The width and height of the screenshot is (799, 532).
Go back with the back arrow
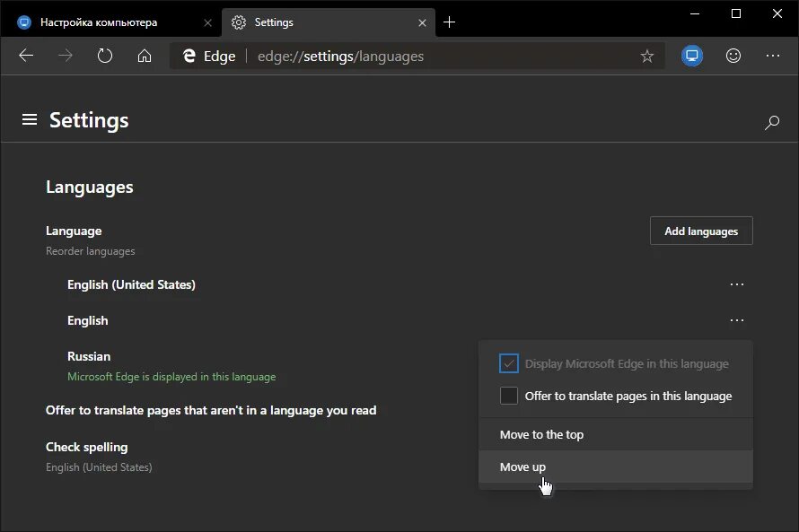26,56
